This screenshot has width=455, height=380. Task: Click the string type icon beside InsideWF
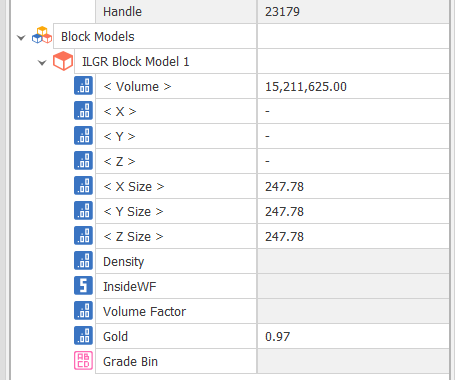[83, 286]
